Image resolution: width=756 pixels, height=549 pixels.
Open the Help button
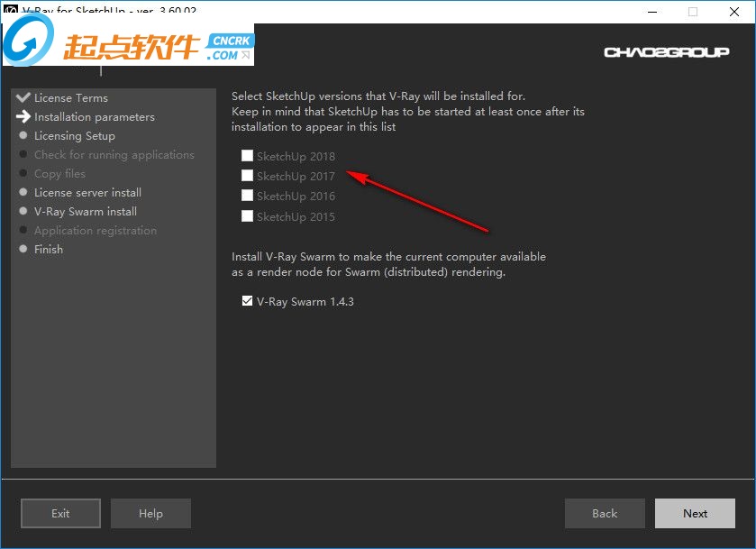(x=150, y=513)
